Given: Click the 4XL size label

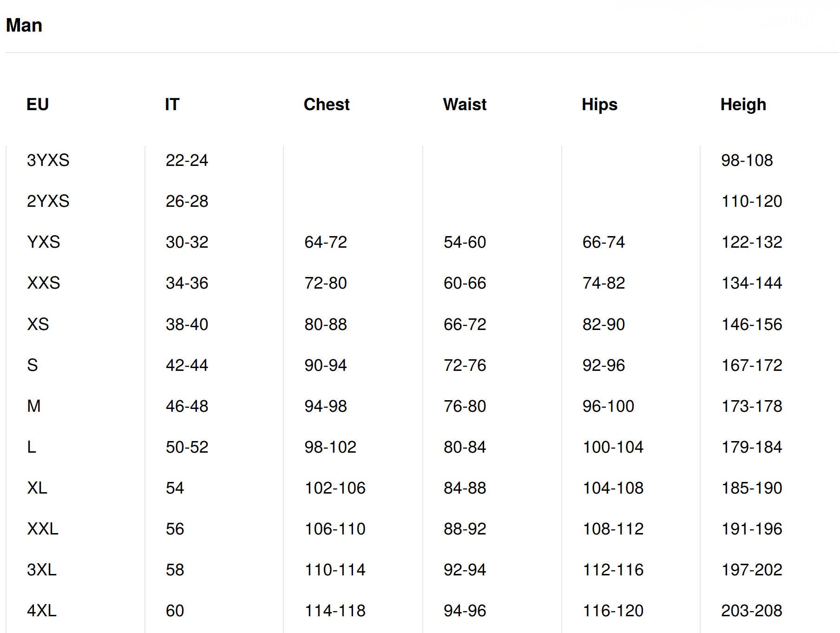Looking at the screenshot, I should click(42, 611).
